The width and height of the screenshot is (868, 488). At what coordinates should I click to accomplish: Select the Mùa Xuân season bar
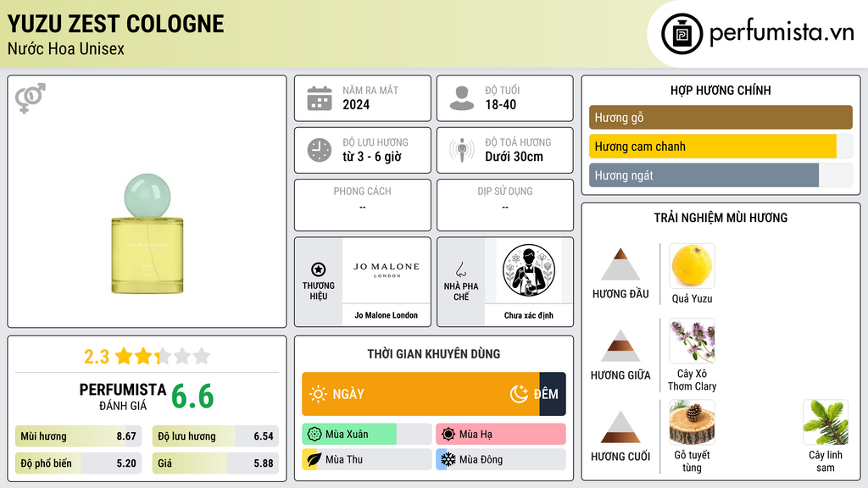tap(366, 435)
